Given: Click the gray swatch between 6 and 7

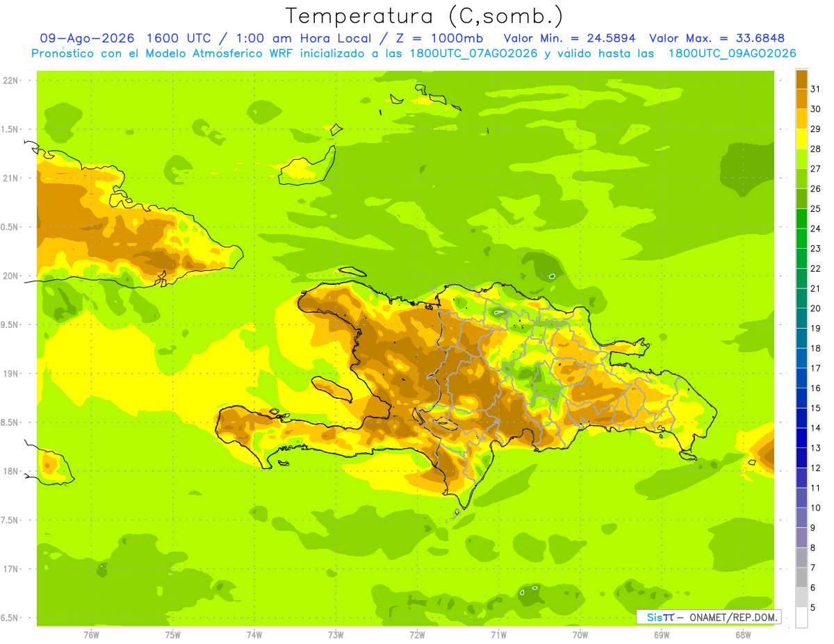Looking at the screenshot, I should click(801, 577).
